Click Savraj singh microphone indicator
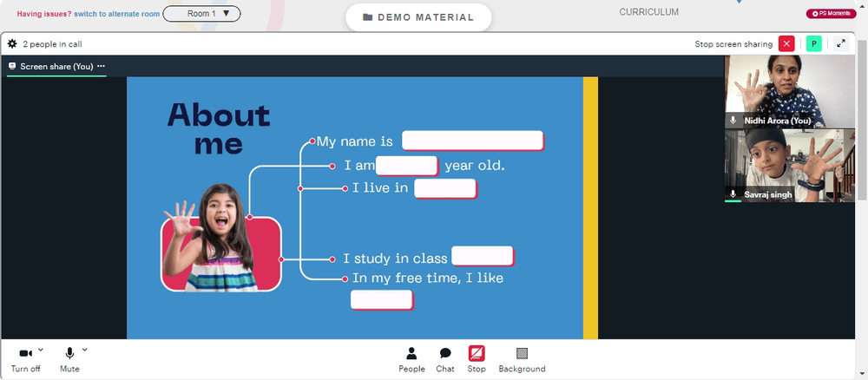The width and height of the screenshot is (868, 380). [733, 194]
